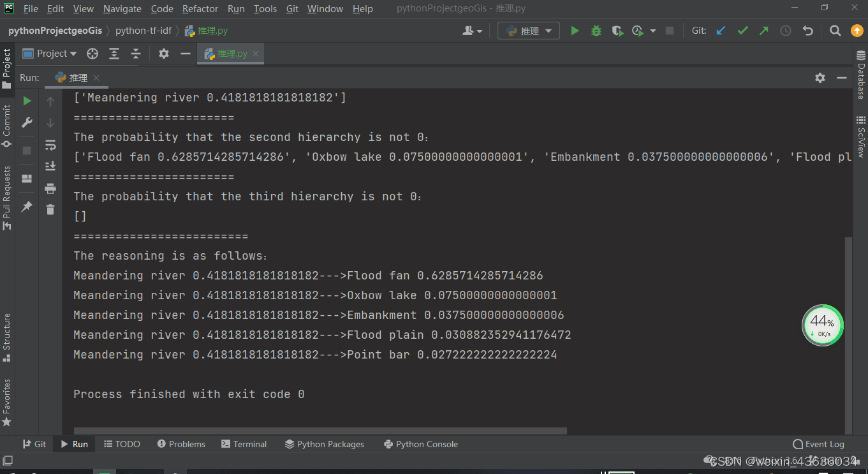Open run settings wrench icon
Image resolution: width=868 pixels, height=474 pixels.
click(27, 122)
